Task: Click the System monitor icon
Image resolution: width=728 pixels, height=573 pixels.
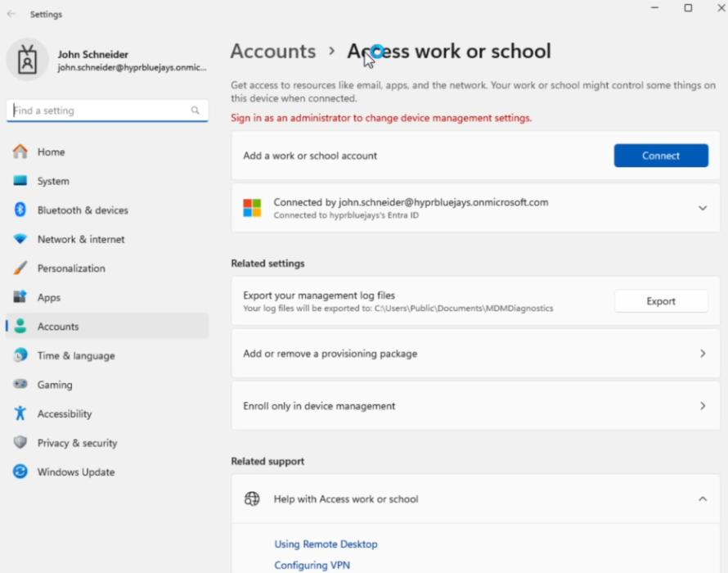Action: pyautogui.click(x=20, y=181)
